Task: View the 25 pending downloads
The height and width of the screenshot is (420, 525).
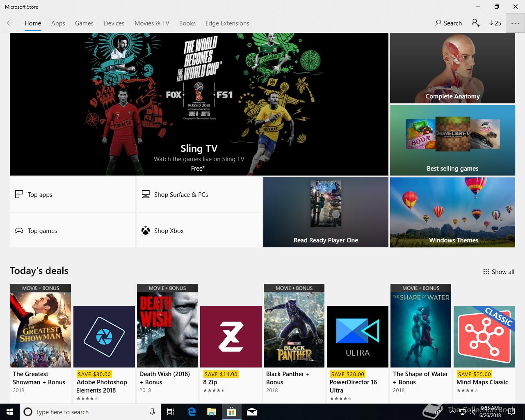Action: tap(495, 23)
